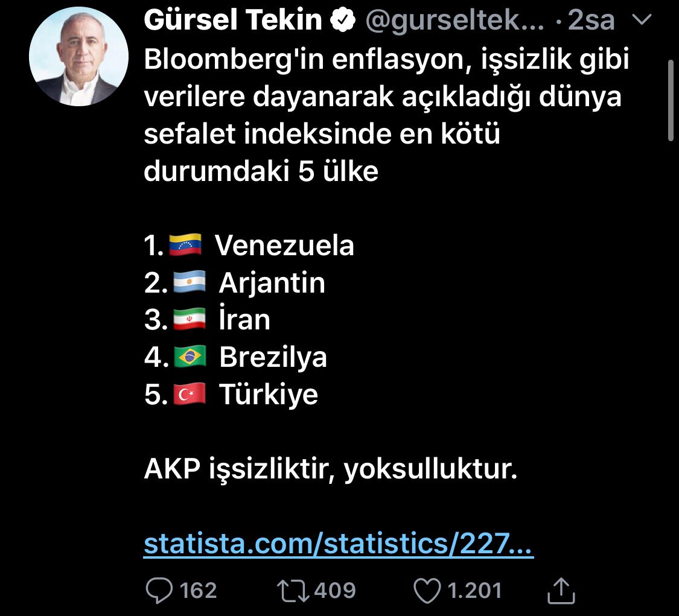The image size is (679, 616).
Task: Click the vertical scrollbar thumb
Action: (x=671, y=100)
